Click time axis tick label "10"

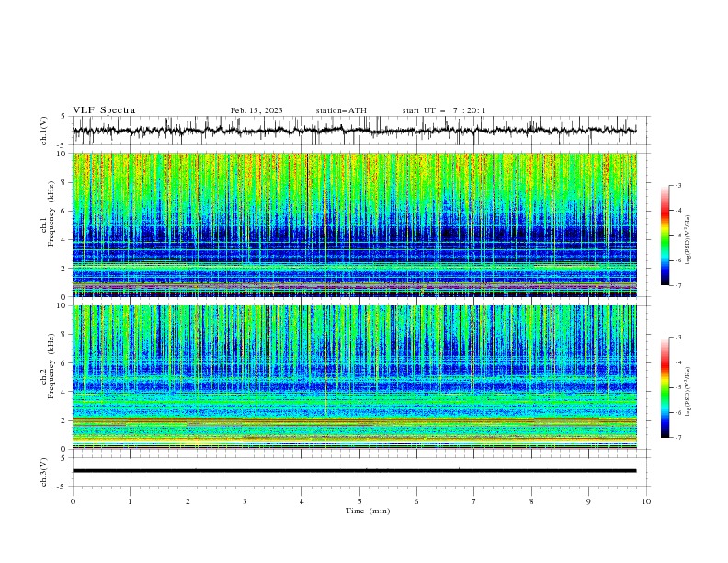tap(646, 501)
